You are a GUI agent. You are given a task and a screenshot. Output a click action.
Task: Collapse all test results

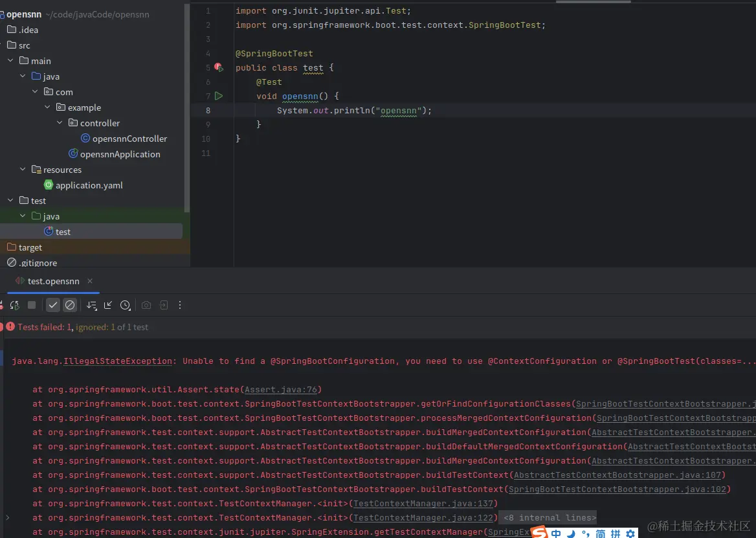coord(108,305)
